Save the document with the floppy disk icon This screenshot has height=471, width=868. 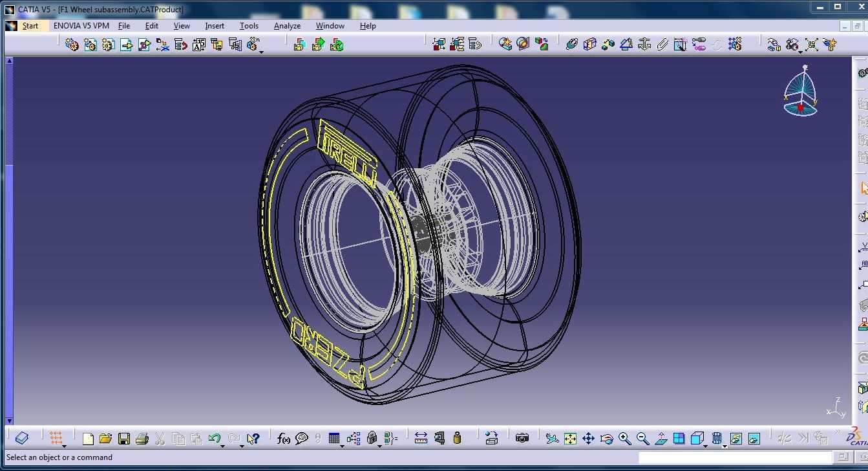(124, 438)
